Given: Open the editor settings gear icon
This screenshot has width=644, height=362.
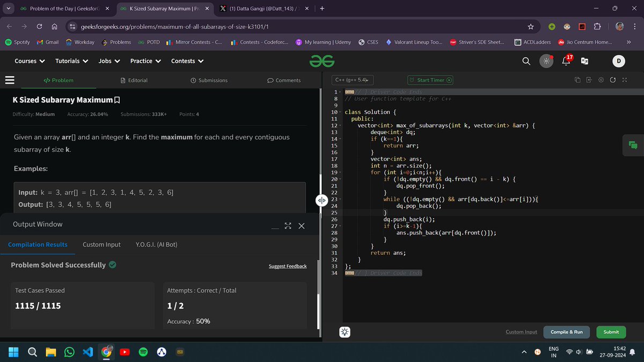Looking at the screenshot, I should click(601, 80).
